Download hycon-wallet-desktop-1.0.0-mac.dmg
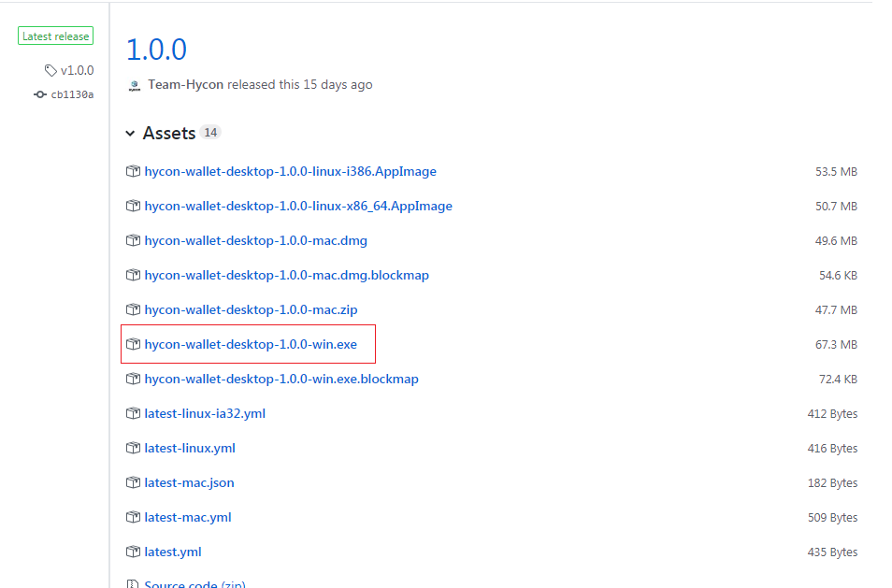 click(x=255, y=241)
